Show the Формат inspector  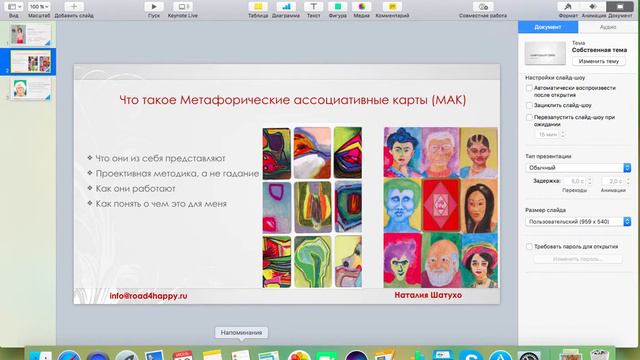coord(568,7)
